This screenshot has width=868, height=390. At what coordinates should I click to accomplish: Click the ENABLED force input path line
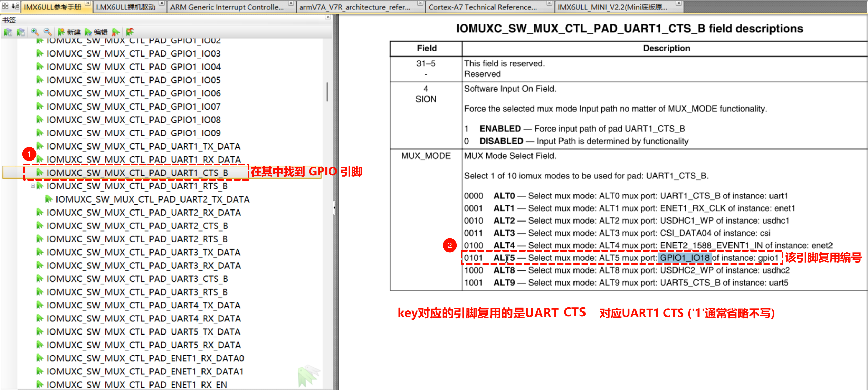point(575,129)
